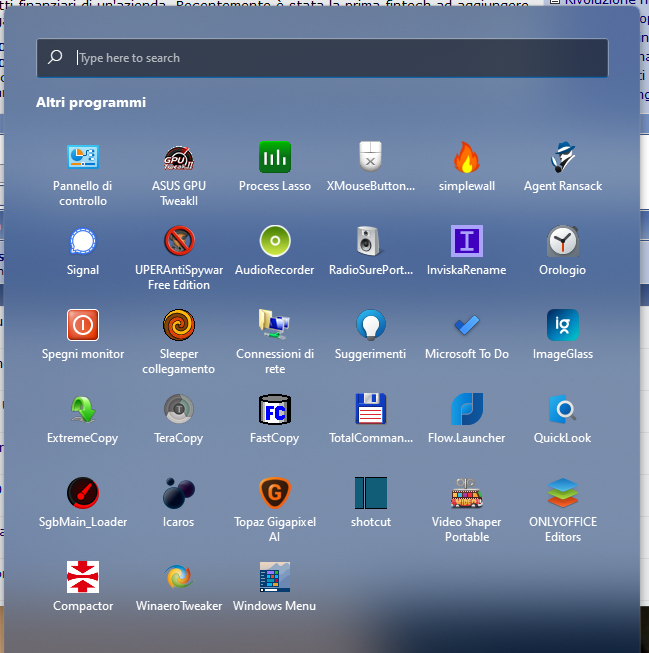
Task: Click the 'Type here to search' field
Action: 322,58
